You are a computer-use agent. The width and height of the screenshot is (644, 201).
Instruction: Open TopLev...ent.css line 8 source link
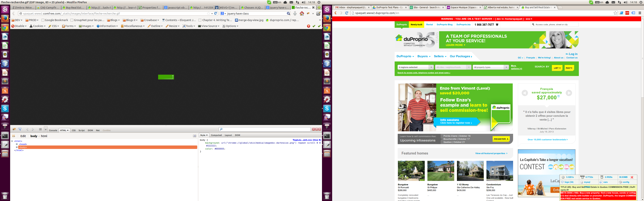coord(307,140)
